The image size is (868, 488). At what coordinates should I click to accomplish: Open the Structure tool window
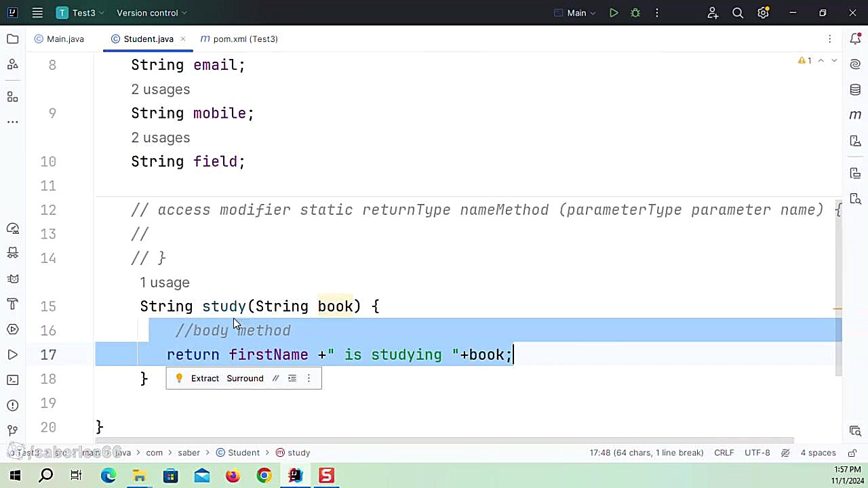(12, 97)
